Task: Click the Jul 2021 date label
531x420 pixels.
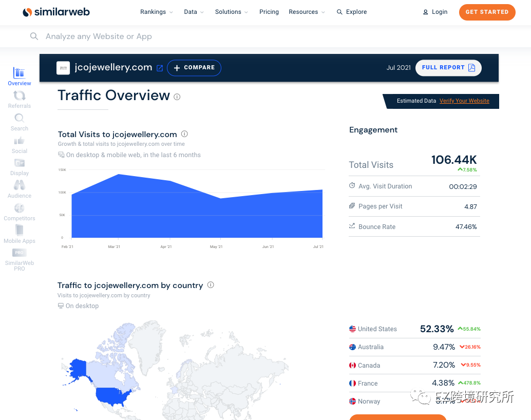Action: click(x=399, y=68)
